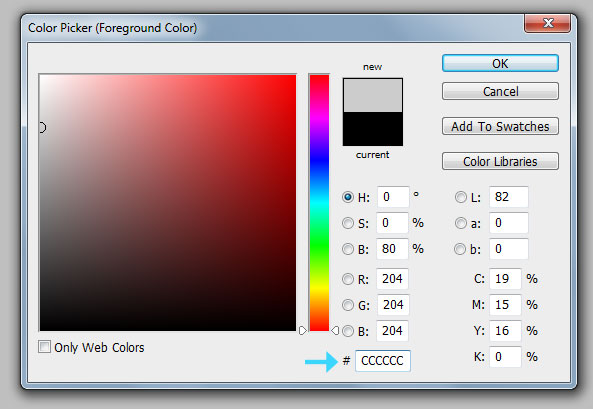Click the hex color CCCCCC field

[x=383, y=361]
